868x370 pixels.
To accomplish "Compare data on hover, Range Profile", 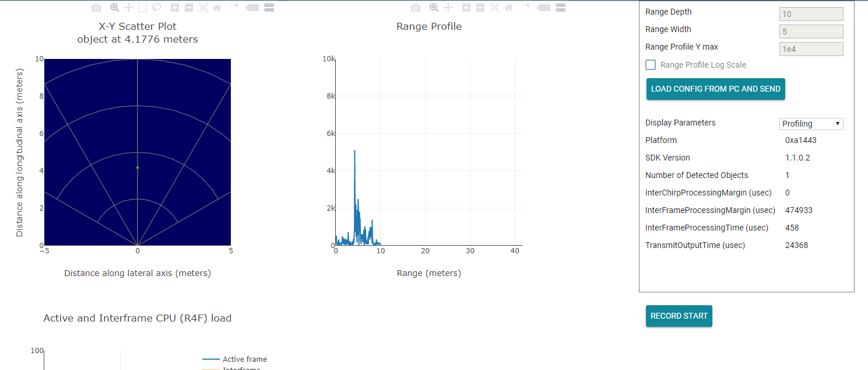I will pyautogui.click(x=560, y=8).
